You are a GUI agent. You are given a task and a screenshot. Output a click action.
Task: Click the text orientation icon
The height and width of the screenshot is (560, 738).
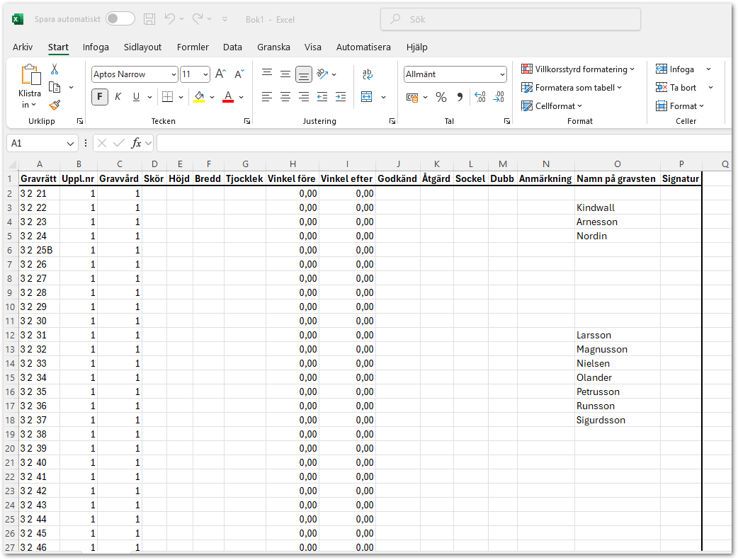[x=322, y=74]
